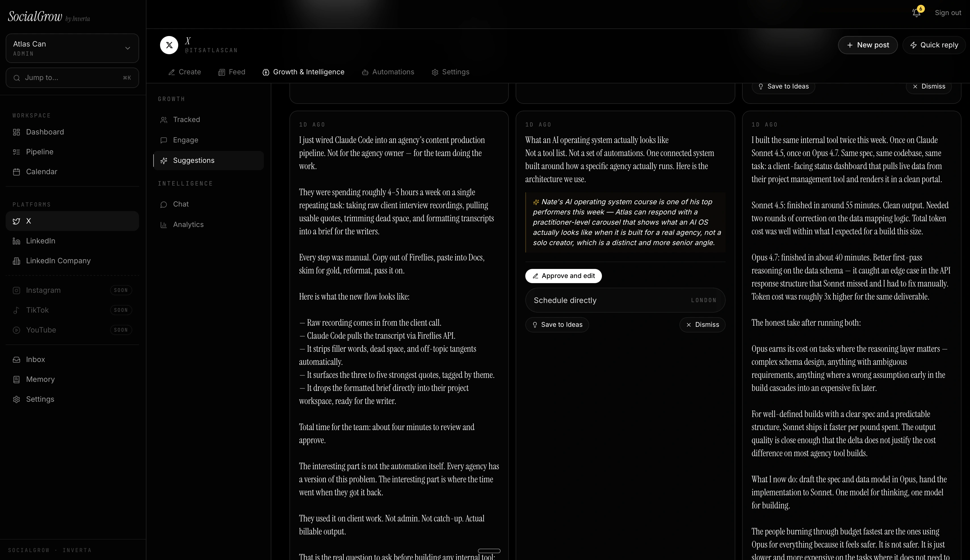
Task: Open the Tracked growth page
Action: (209, 120)
